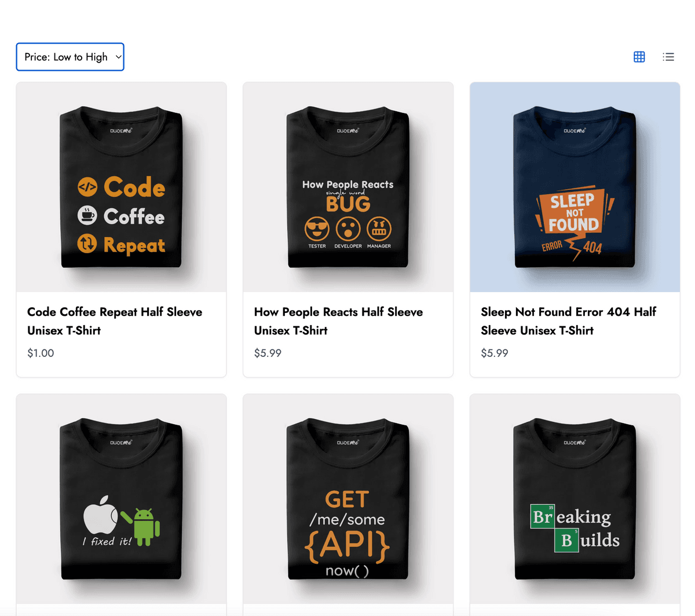This screenshot has height=616, width=695.
Task: Click the $5.99 price under Sleep Not Found
Action: click(495, 353)
